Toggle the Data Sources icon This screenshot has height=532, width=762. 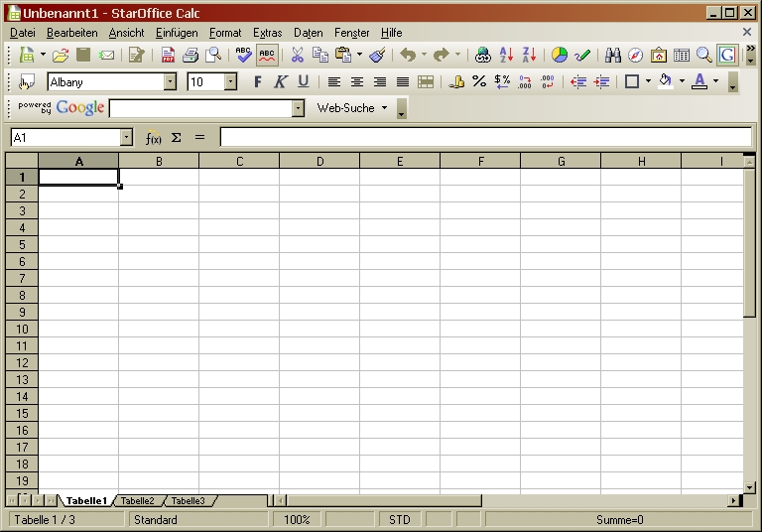tap(682, 55)
